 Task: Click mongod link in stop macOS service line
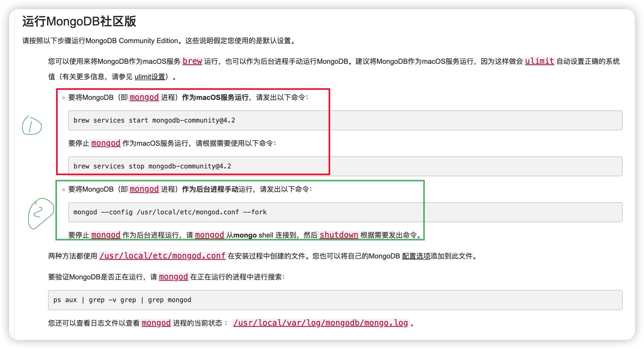point(106,143)
